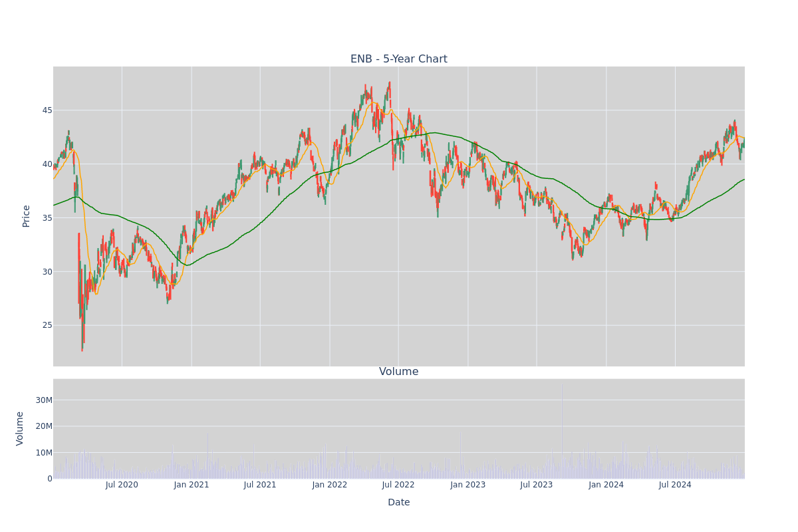Viewport: 798px width, 532px height.
Task: Click the 'Jan 2022' date tick label
Action: click(x=330, y=485)
